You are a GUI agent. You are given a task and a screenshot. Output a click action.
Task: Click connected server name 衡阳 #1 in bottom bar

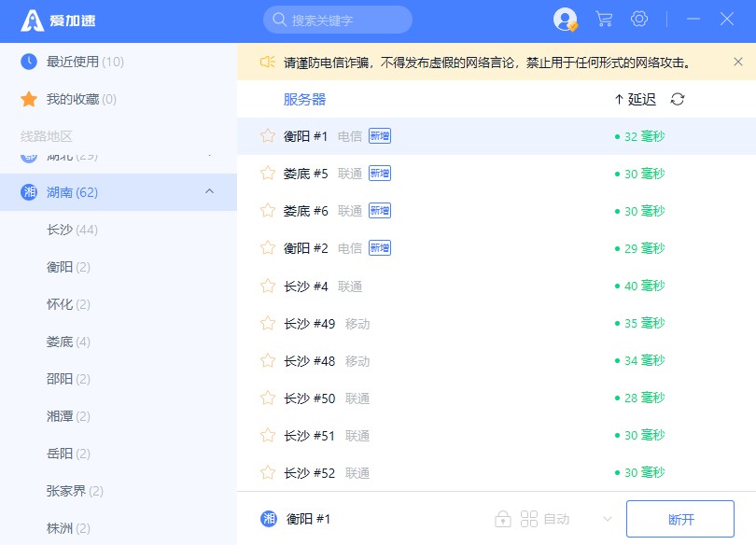(x=308, y=519)
